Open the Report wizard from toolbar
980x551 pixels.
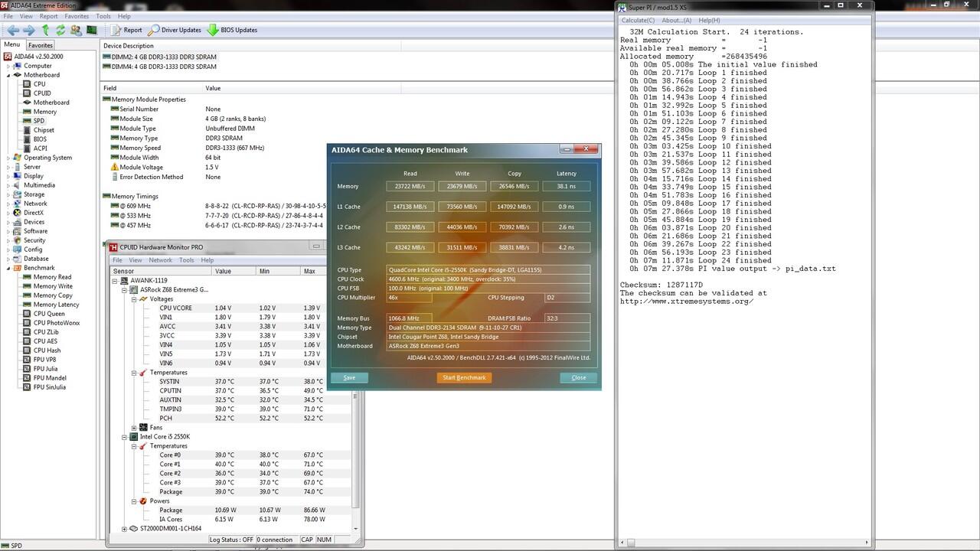126,30
